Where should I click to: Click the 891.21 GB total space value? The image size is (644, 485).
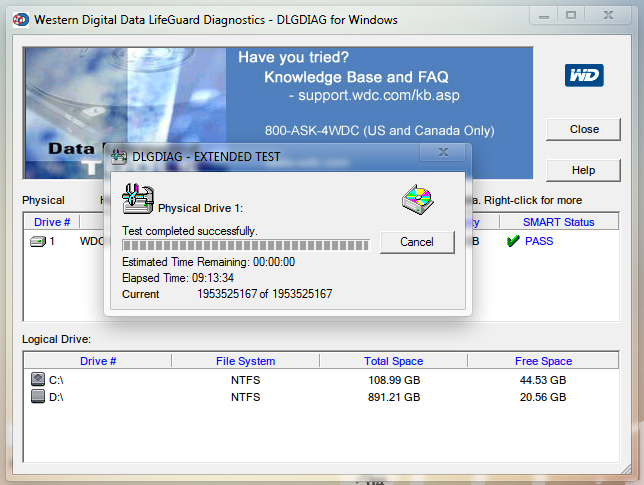pyautogui.click(x=394, y=398)
